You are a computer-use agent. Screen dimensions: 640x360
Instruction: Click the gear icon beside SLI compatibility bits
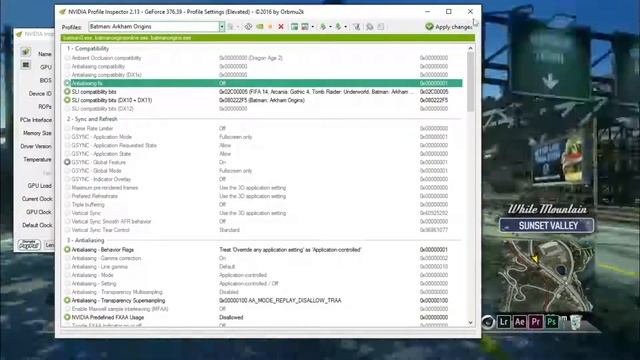tap(67, 92)
